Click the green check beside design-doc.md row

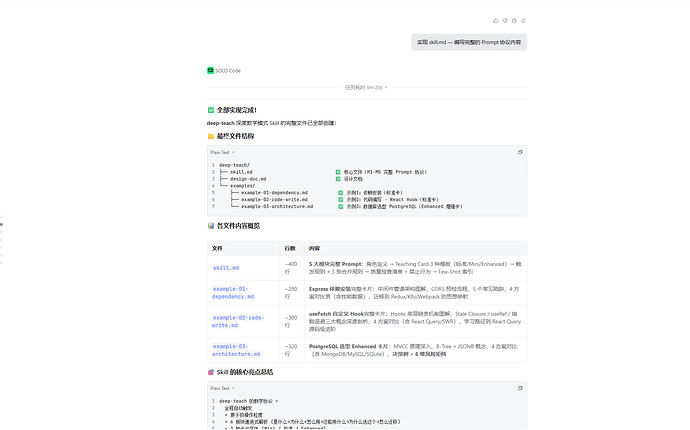point(338,179)
